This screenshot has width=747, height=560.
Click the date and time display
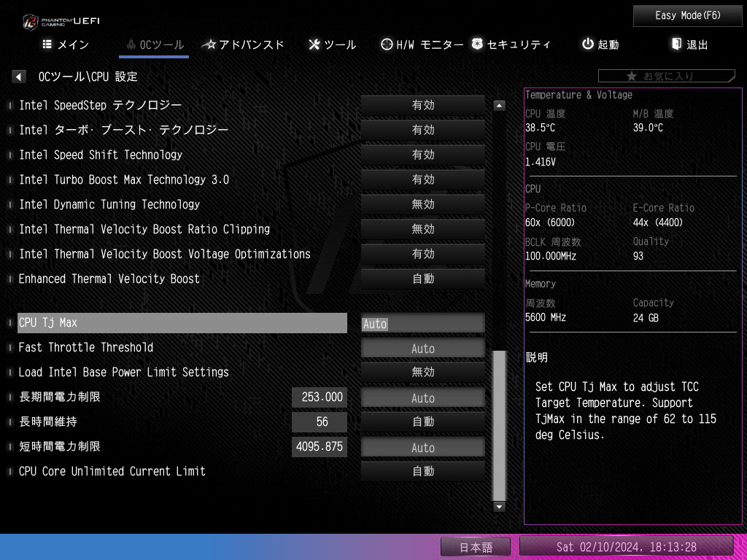626,547
